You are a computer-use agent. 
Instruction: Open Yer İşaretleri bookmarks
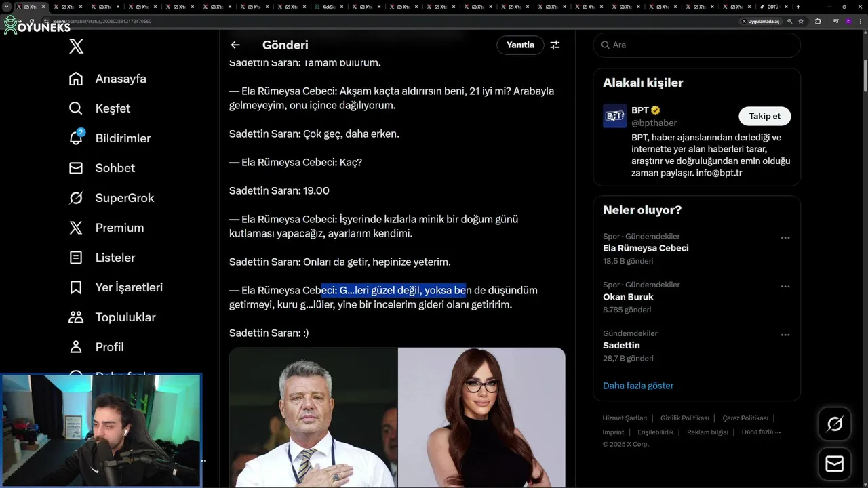116,287
